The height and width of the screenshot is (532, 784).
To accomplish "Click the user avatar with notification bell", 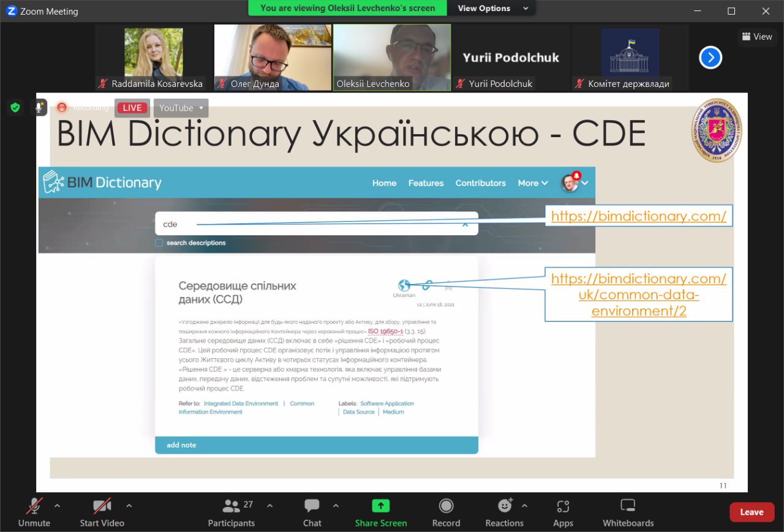I will click(x=570, y=182).
